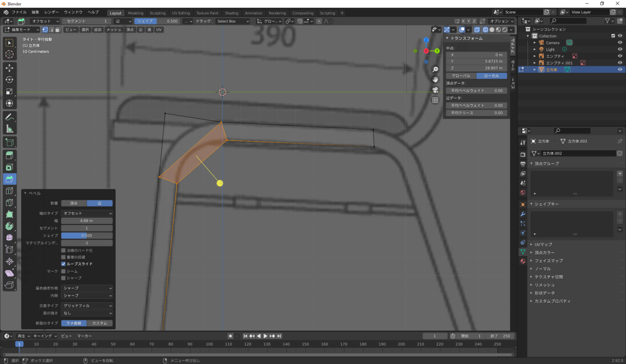
Task: Switch to the Modeling workspace tab
Action: tap(136, 13)
